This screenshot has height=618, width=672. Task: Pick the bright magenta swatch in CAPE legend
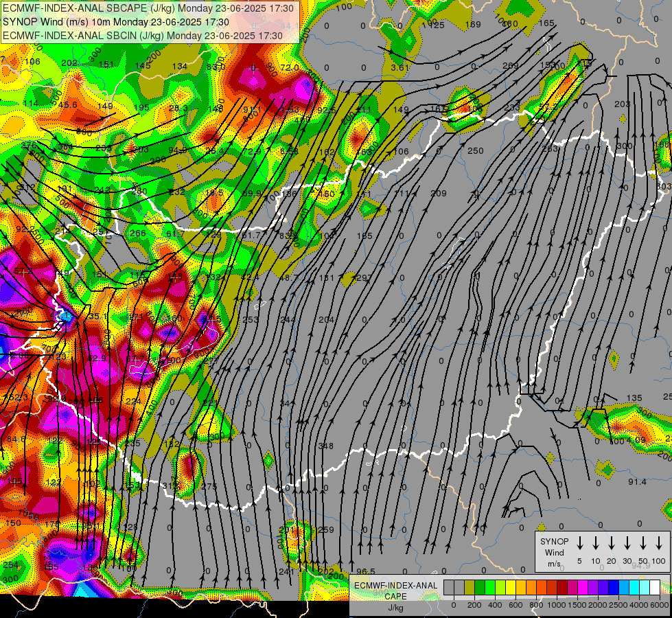pyautogui.click(x=583, y=588)
